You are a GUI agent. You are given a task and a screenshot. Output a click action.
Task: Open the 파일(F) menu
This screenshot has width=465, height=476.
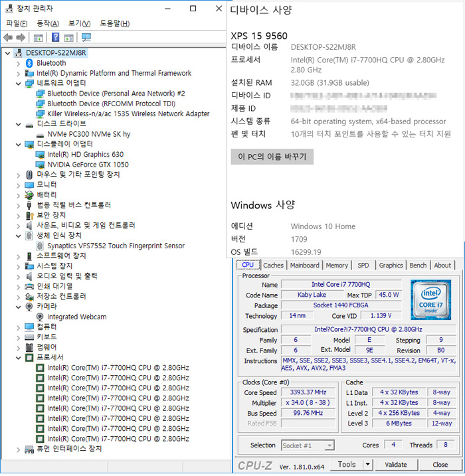pyautogui.click(x=17, y=24)
